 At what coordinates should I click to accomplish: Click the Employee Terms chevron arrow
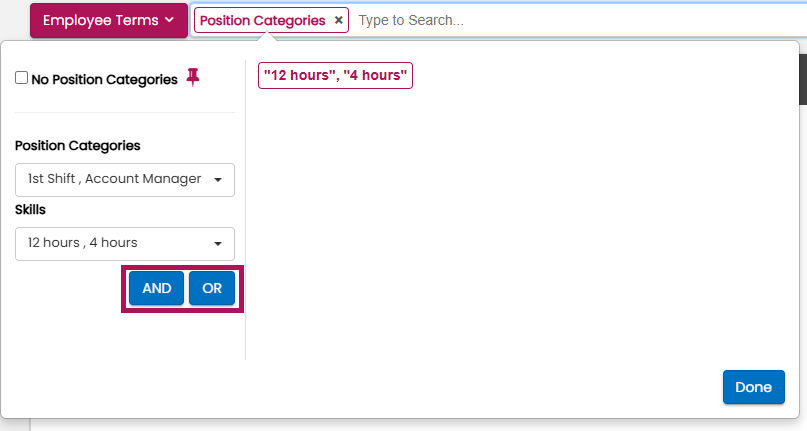pyautogui.click(x=170, y=20)
